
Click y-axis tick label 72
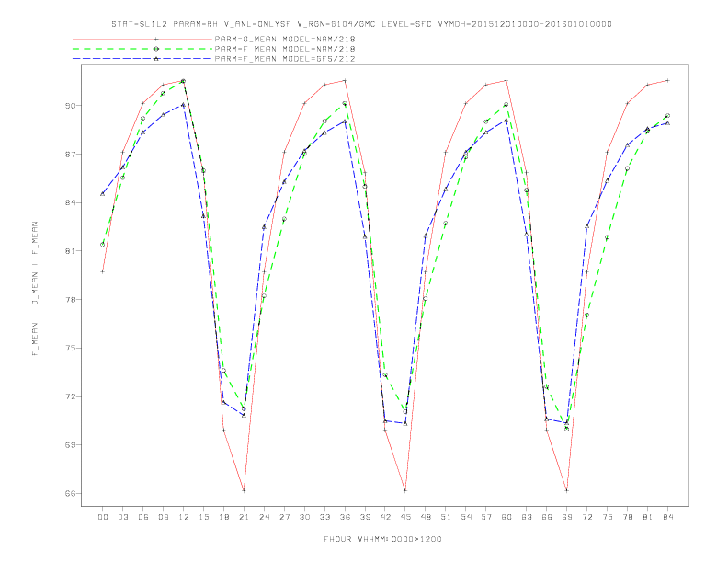(x=70, y=396)
